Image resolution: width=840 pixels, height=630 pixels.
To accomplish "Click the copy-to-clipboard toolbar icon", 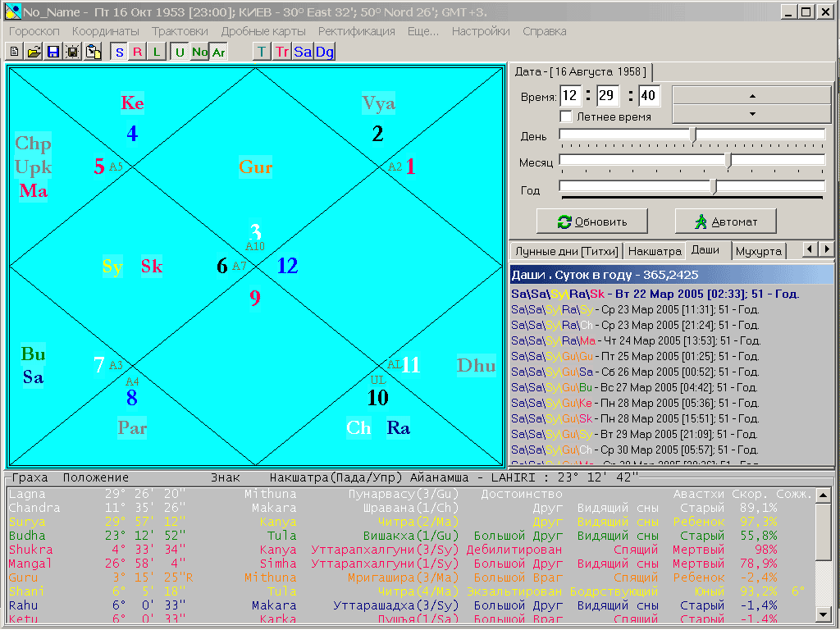I will pos(94,52).
